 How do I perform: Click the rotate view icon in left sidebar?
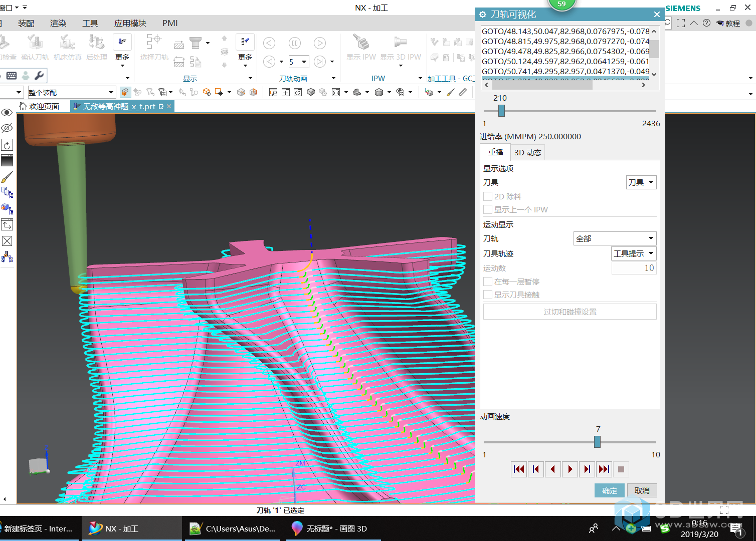pos(7,145)
